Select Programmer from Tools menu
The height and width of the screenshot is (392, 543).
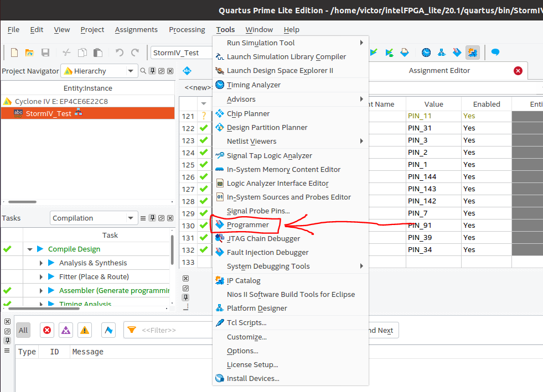pos(290,225)
